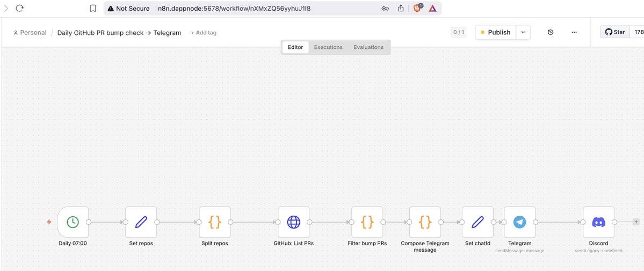
Task: Star n8n on GitHub
Action: point(615,32)
